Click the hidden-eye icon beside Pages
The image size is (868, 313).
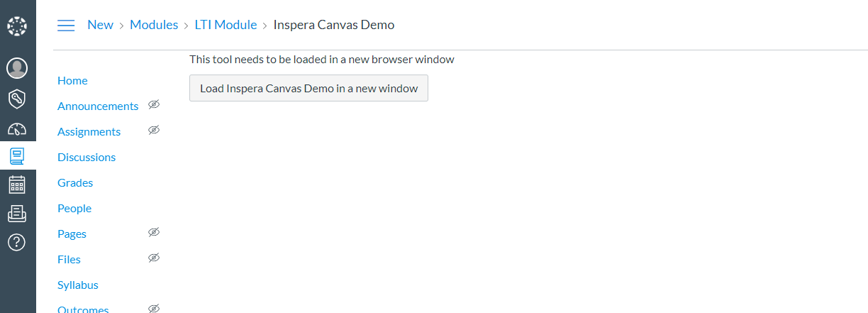coord(154,233)
